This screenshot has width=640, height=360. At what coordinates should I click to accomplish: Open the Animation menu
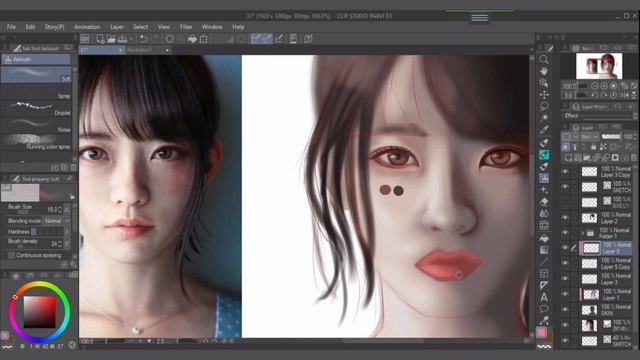(87, 27)
